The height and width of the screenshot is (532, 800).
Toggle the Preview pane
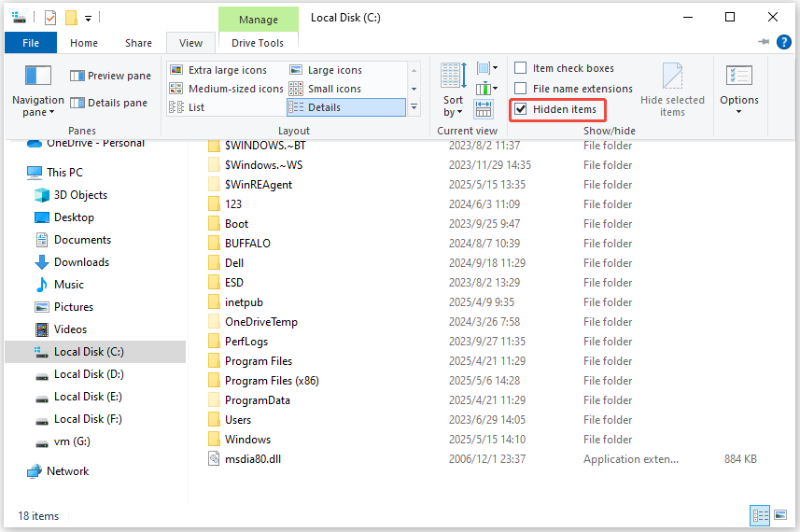[111, 76]
